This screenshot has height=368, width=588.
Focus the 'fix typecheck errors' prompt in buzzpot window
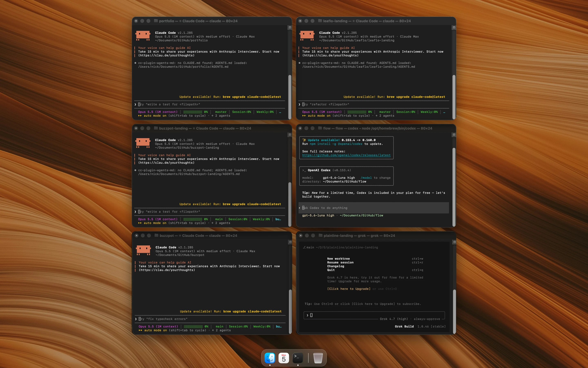coord(210,319)
